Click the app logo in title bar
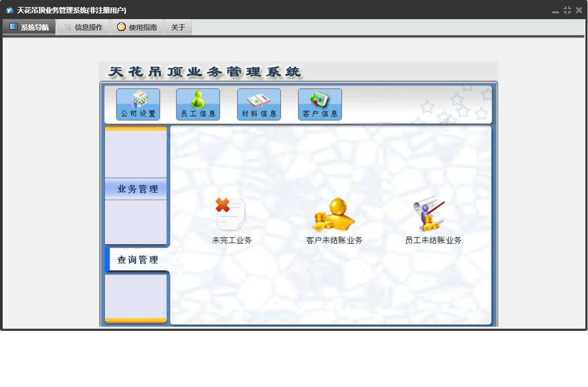Viewport: 588px width, 387px height. click(10, 10)
